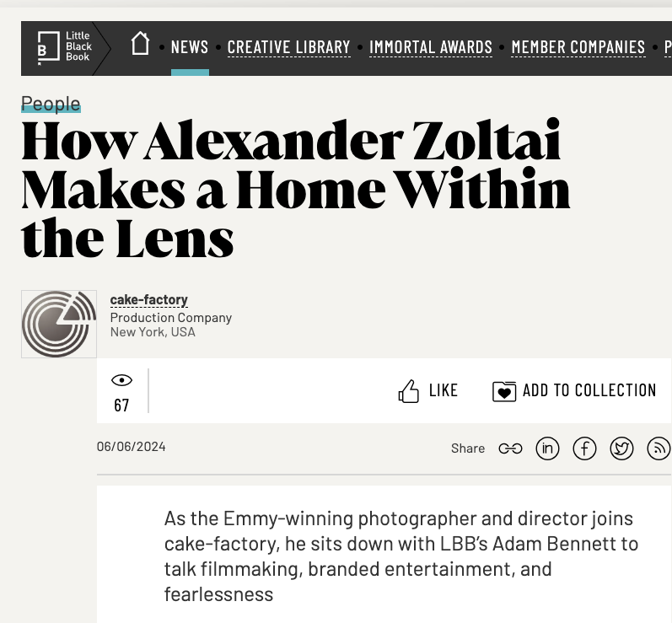Viewport: 672px width, 623px height.
Task: Open the Member Companies section
Action: [578, 47]
